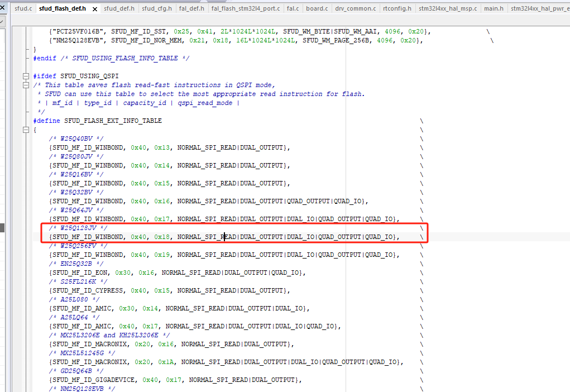Viewport: 570px width, 392px height.
Task: Click the qspi_read_mode column header in comment
Action: coord(205,103)
